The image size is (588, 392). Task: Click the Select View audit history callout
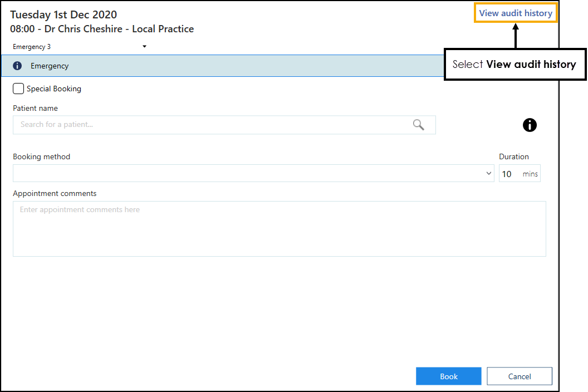tap(513, 65)
